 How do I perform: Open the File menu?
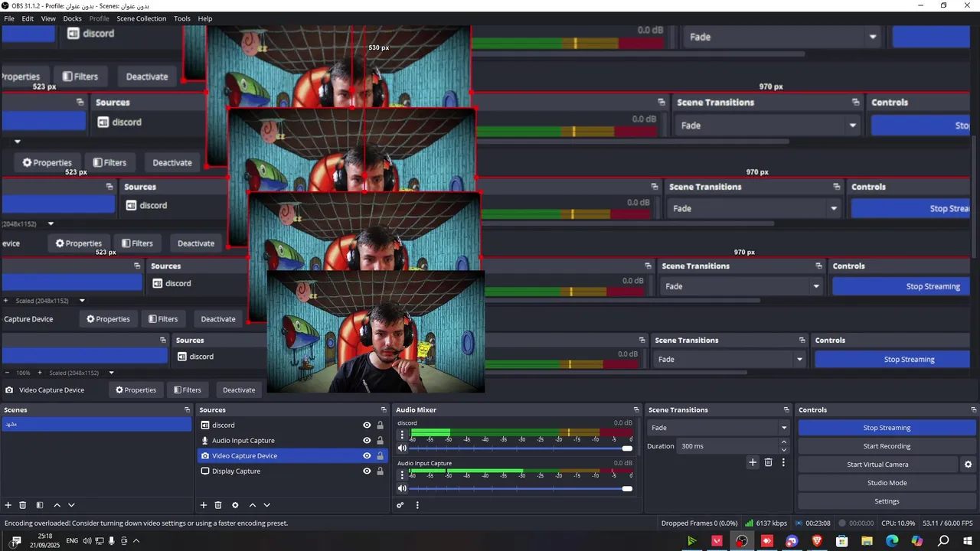pos(9,18)
